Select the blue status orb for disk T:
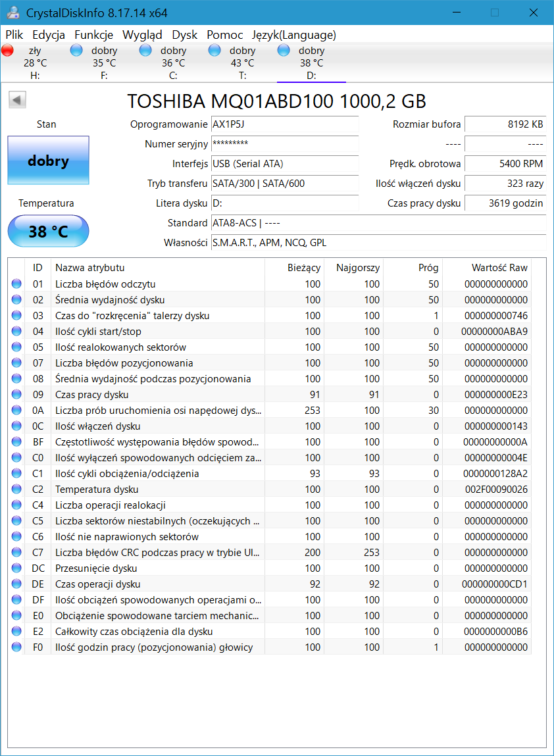554x756 pixels. click(214, 51)
